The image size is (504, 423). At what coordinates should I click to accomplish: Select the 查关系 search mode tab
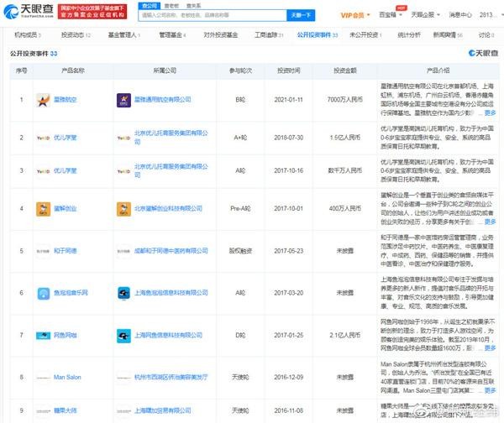pos(193,6)
